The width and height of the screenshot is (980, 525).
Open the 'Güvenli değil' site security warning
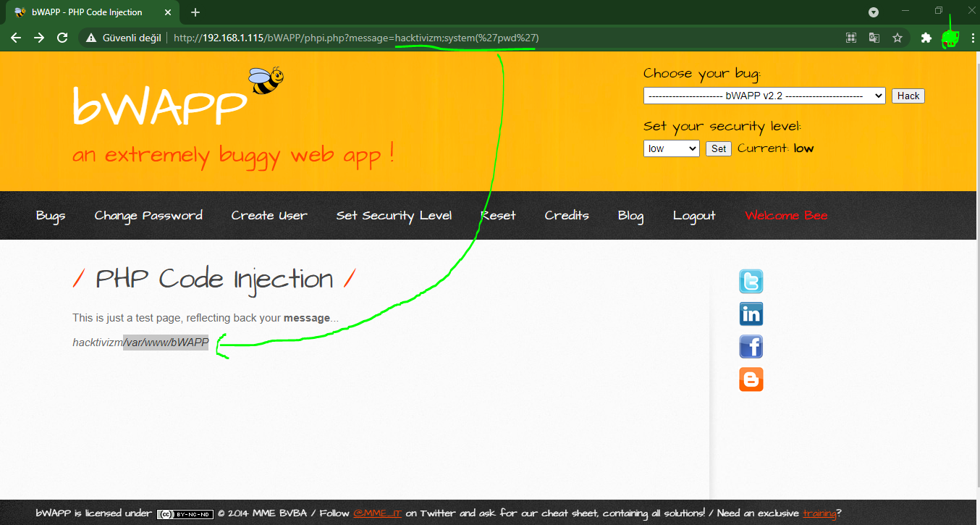123,38
